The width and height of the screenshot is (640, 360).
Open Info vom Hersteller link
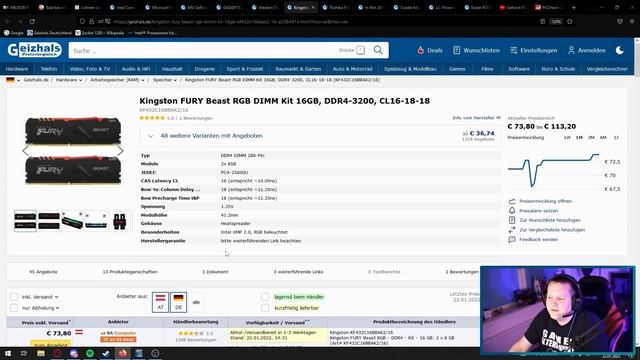pyautogui.click(x=476, y=118)
